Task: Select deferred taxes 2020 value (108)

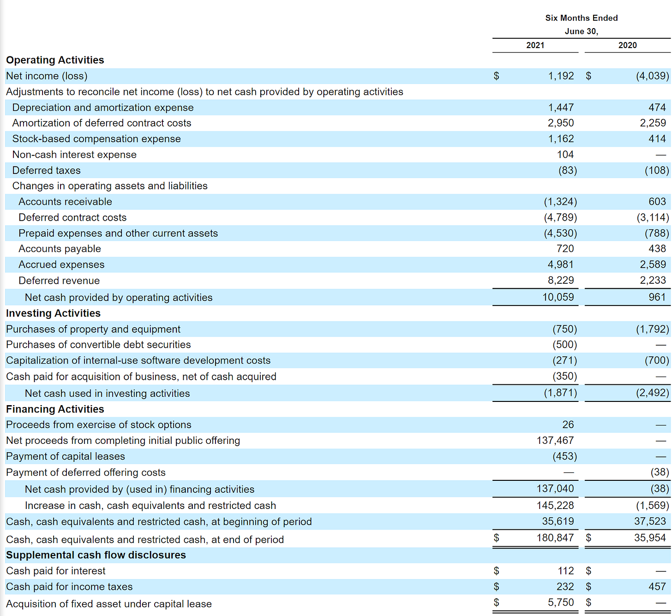Action: coord(657,170)
